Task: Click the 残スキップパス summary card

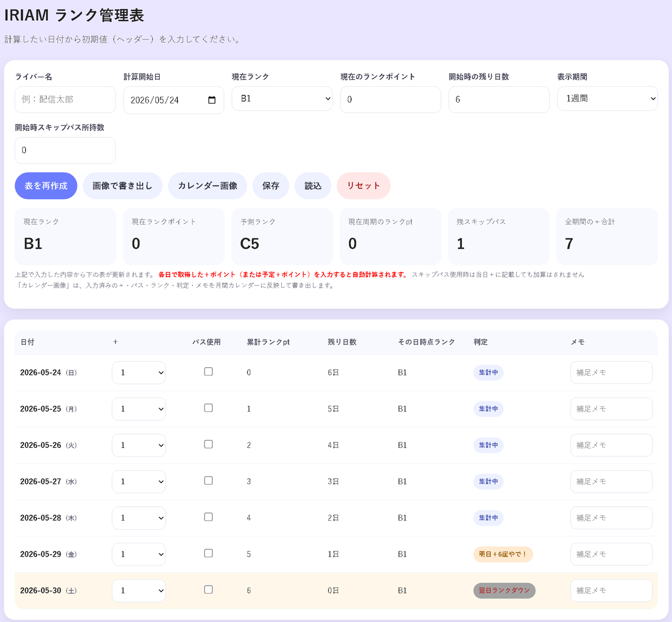Action: click(x=498, y=236)
